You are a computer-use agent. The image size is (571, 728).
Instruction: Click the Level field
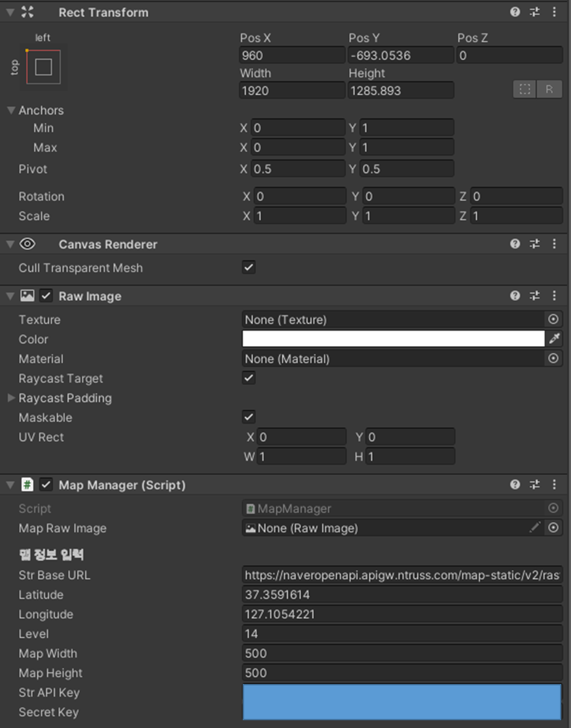402,634
